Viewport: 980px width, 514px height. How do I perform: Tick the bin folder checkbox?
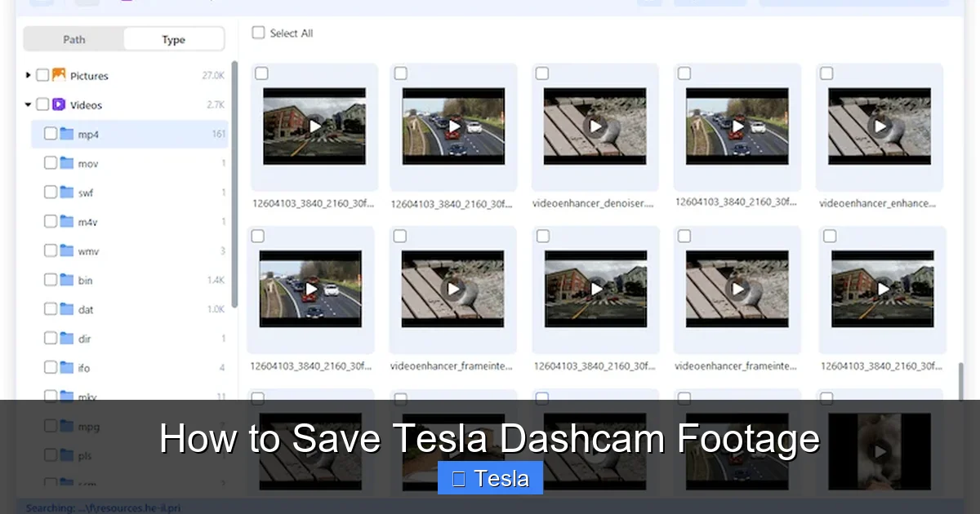[51, 280]
